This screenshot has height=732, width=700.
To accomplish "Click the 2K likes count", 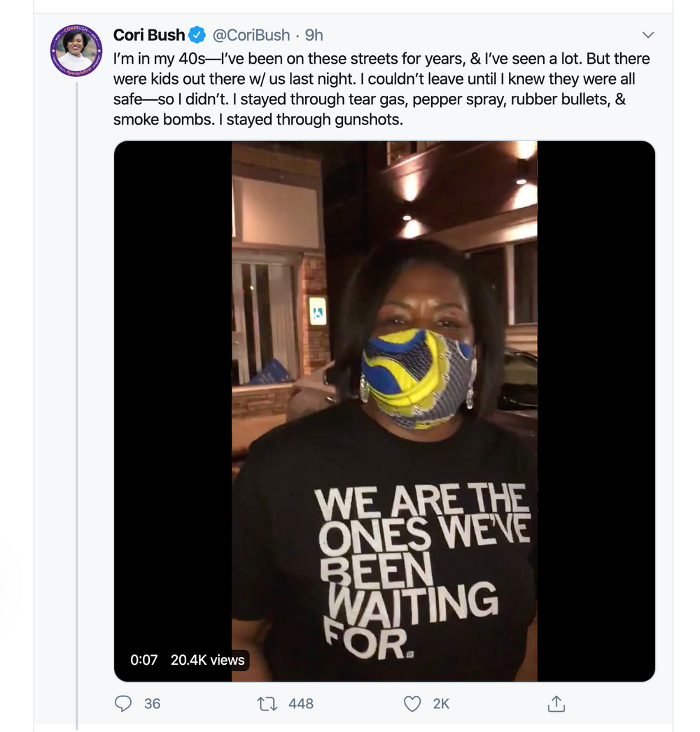I will (441, 703).
